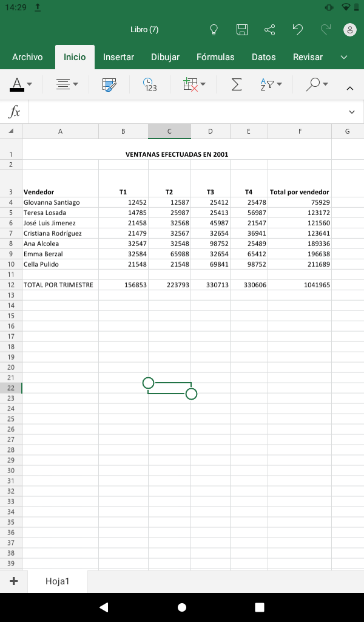This screenshot has height=622, width=364.
Task: Select row 12 header
Action: coord(11,285)
